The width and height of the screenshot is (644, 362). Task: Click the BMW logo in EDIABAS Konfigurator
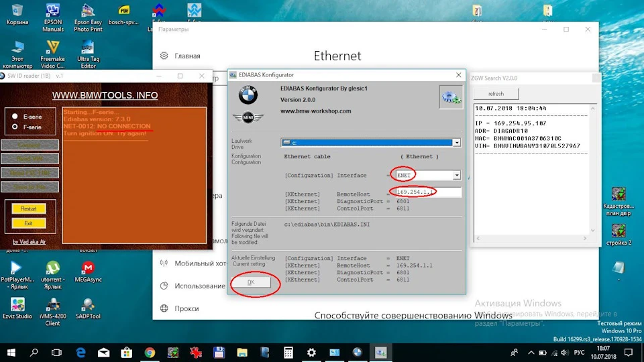tap(248, 95)
